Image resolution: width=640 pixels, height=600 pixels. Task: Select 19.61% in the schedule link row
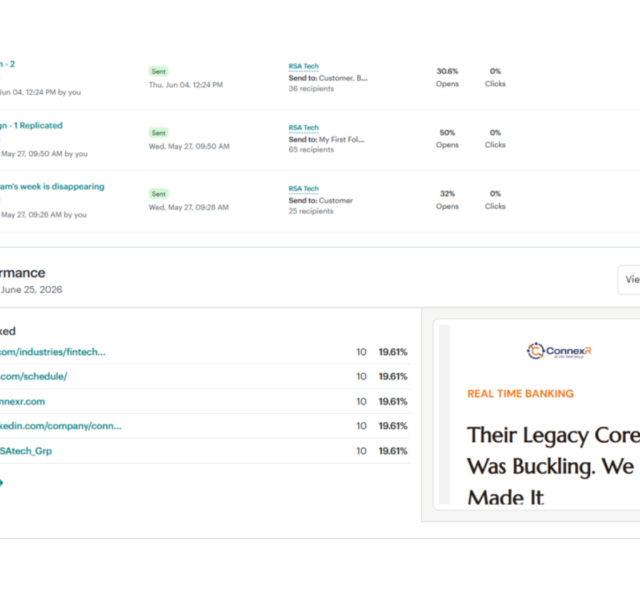point(393,376)
